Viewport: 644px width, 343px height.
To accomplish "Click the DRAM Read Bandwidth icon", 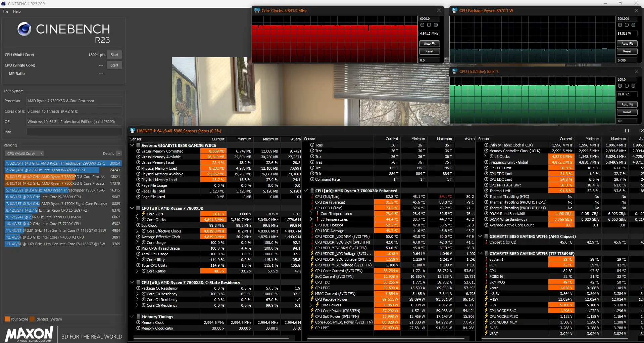I will [x=486, y=214].
